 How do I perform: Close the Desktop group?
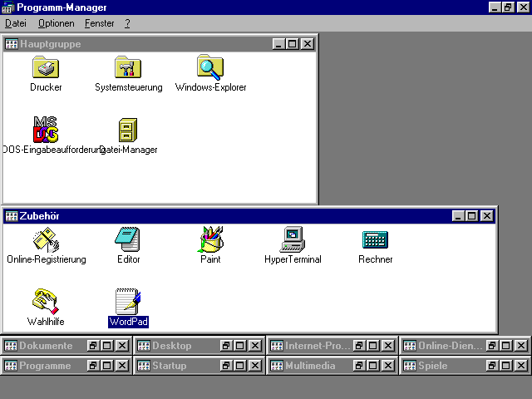click(255, 346)
